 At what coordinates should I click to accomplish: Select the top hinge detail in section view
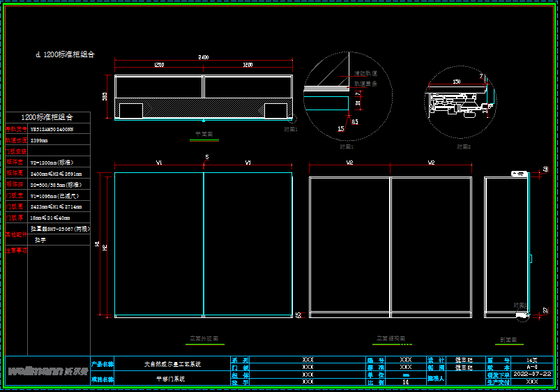(520, 172)
